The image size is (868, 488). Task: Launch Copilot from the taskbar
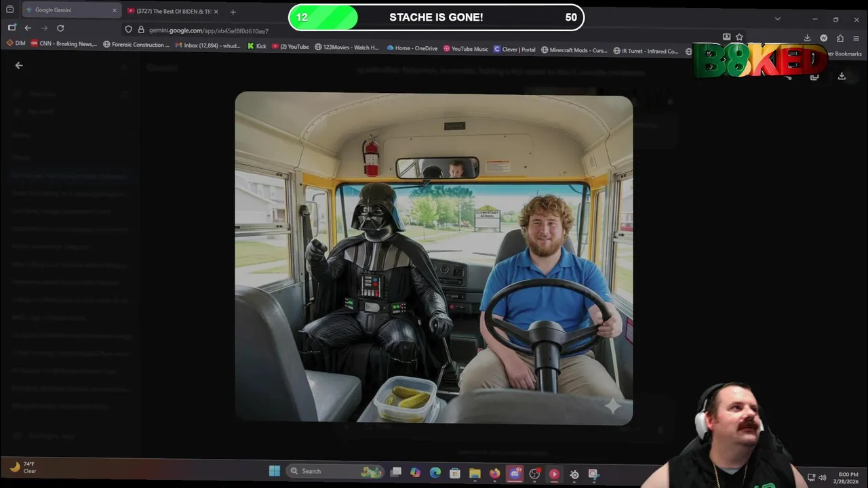[415, 472]
